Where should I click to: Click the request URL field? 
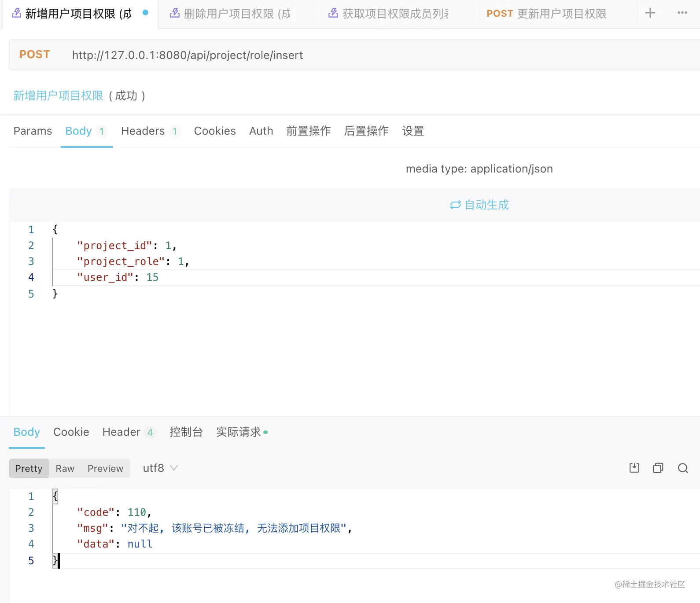point(188,55)
